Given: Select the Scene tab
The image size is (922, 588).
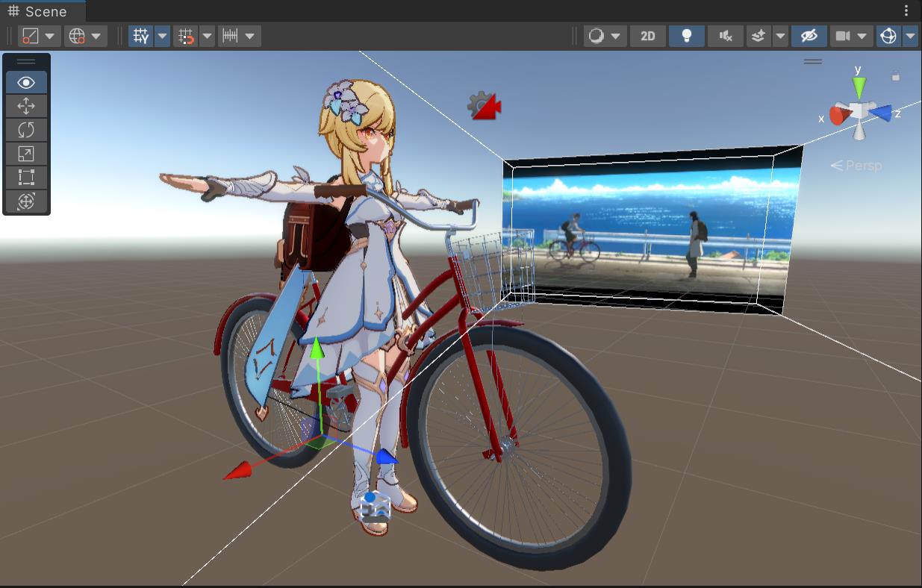Looking at the screenshot, I should 43,11.
